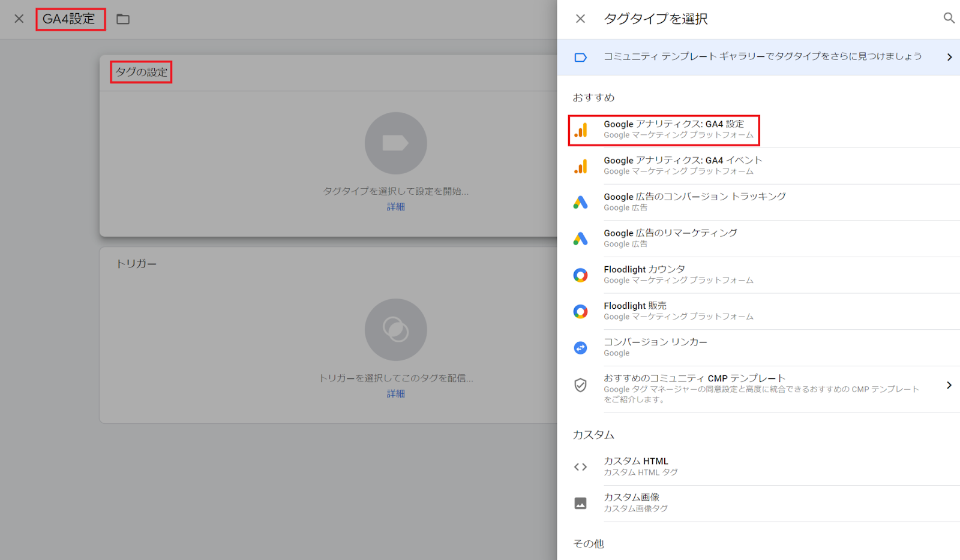Click the Google Ads icon for remarketing
Screen dimensions: 960x560
[580, 239]
